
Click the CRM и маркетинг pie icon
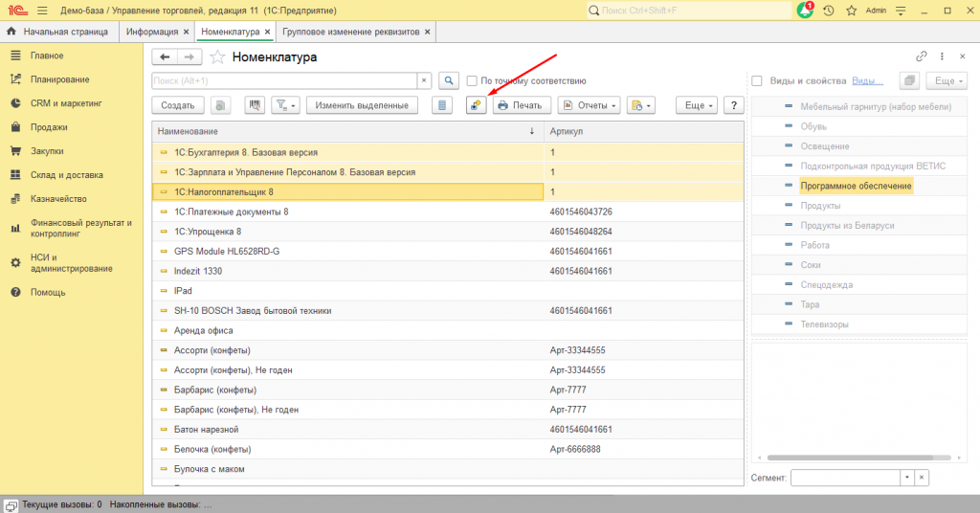[15, 103]
